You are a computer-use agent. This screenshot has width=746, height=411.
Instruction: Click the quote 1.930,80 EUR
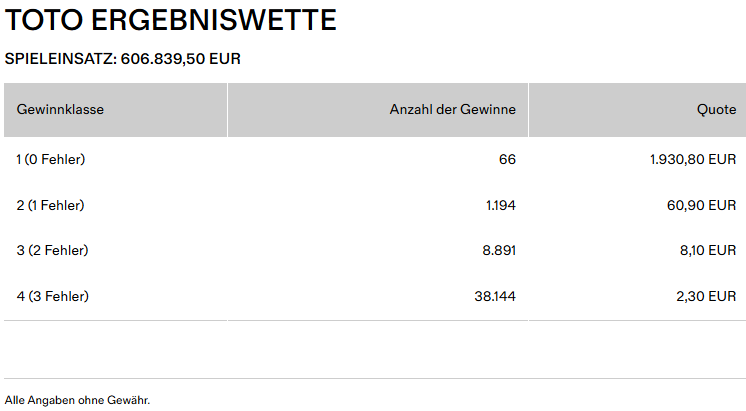(x=693, y=159)
